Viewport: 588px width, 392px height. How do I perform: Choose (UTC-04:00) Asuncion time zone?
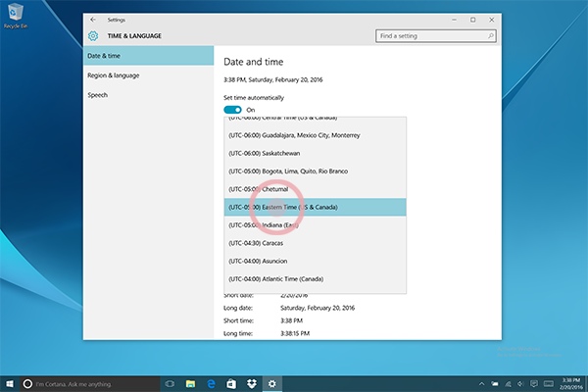315,261
